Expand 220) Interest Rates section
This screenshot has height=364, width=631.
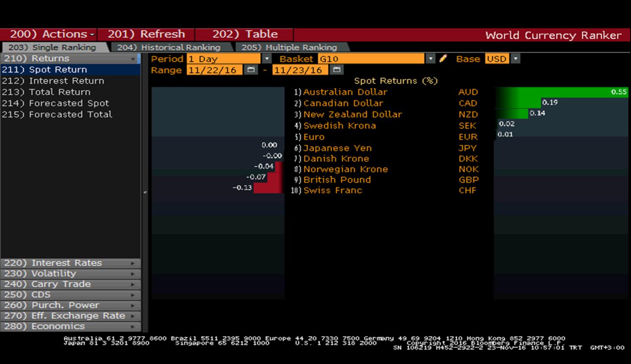pos(70,263)
